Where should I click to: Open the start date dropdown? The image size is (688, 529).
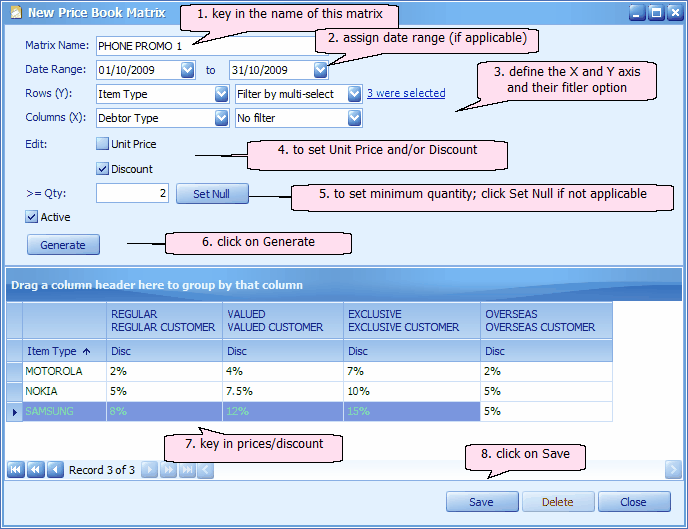pyautogui.click(x=187, y=70)
